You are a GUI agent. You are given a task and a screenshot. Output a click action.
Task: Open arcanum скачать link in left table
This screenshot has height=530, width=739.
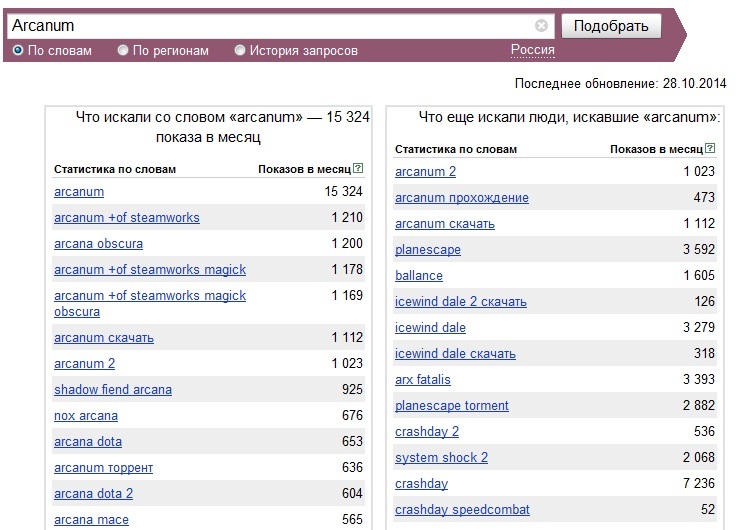pos(104,338)
